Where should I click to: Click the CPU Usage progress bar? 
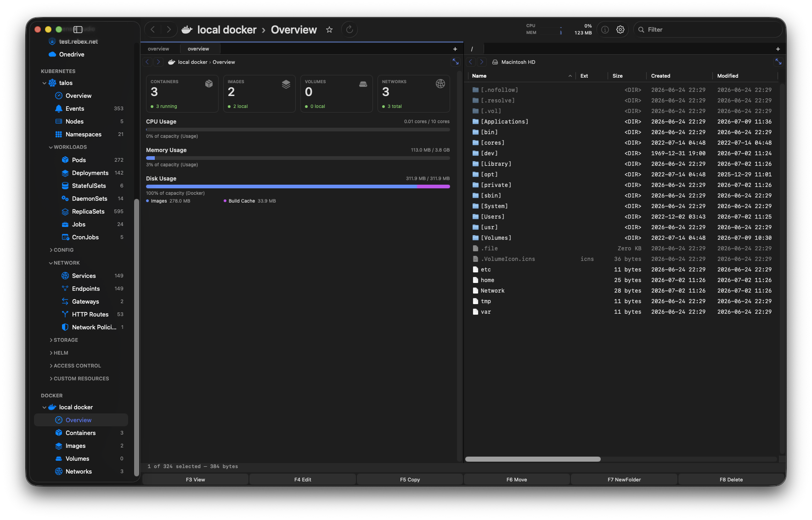click(x=298, y=130)
